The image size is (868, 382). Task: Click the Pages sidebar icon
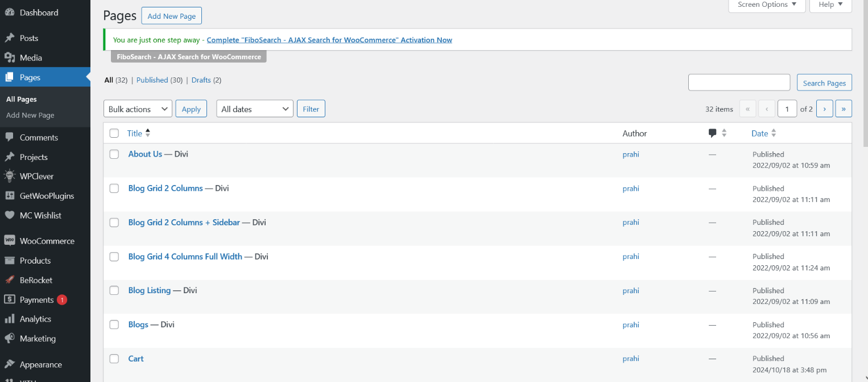click(x=10, y=77)
